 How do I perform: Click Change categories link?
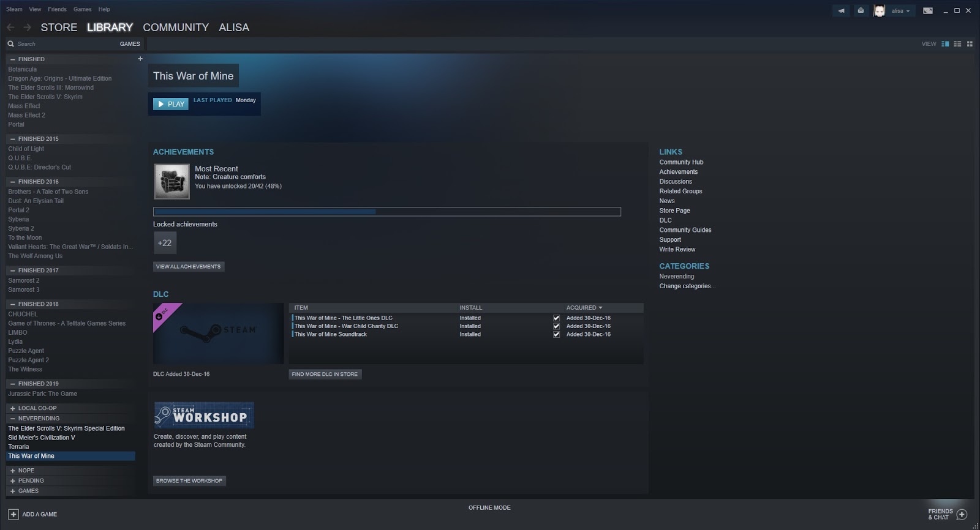click(x=687, y=286)
